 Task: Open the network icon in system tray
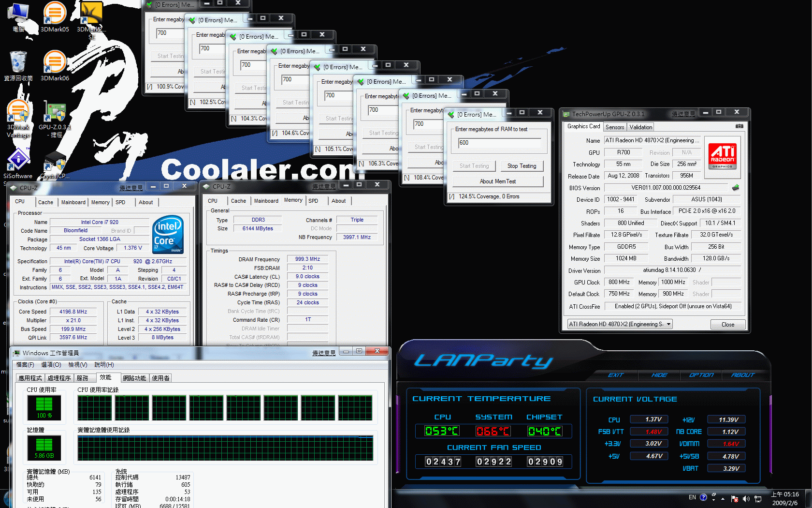(758, 498)
